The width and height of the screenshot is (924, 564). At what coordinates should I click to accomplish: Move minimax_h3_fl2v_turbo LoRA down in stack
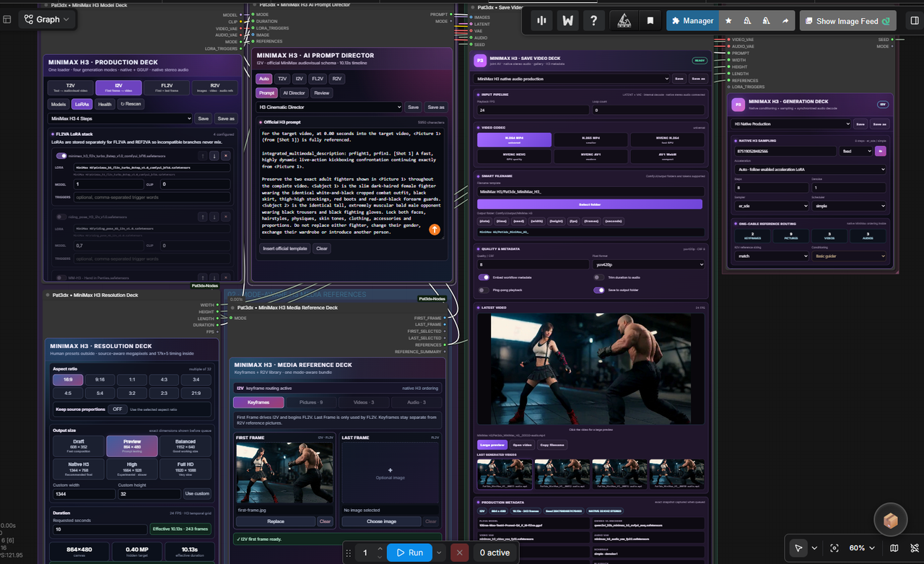[x=214, y=155]
